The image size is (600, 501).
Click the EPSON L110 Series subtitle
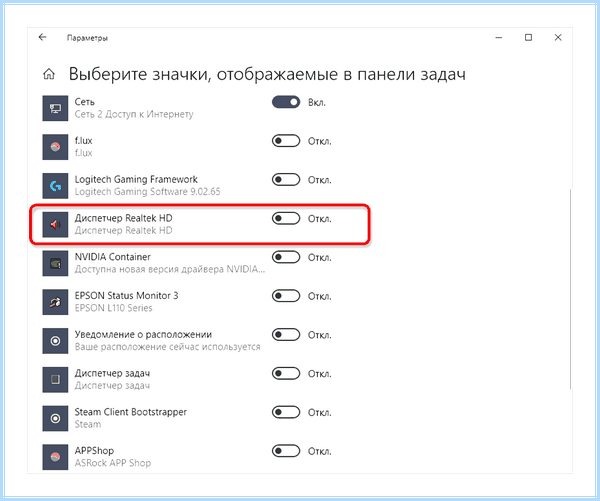(x=113, y=308)
